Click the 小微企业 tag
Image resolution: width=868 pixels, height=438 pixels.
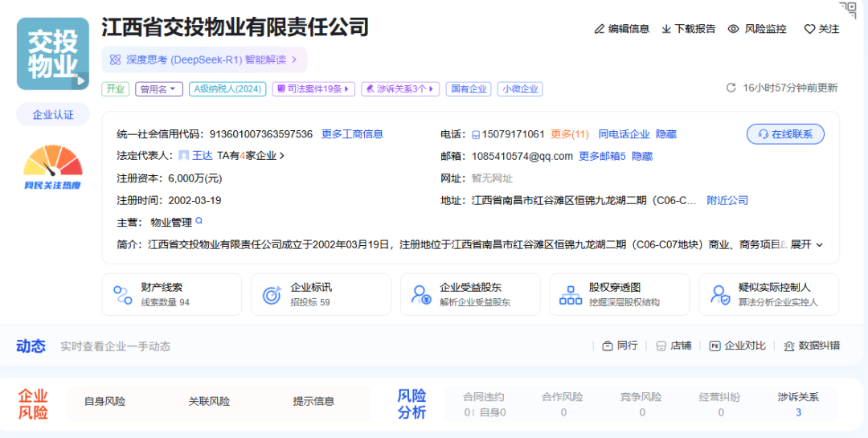[x=520, y=89]
